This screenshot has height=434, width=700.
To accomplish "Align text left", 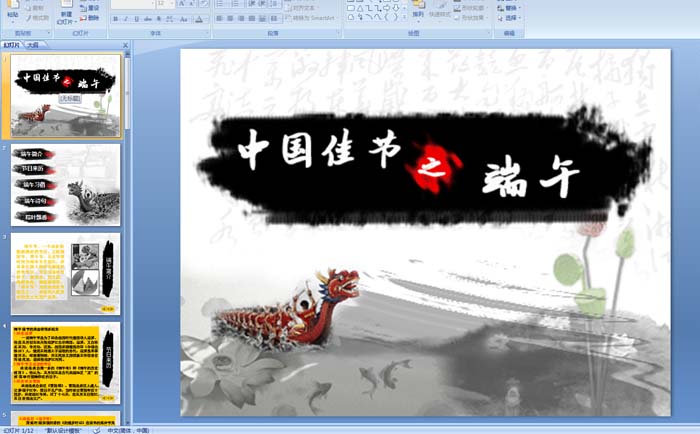I will 219,18.
